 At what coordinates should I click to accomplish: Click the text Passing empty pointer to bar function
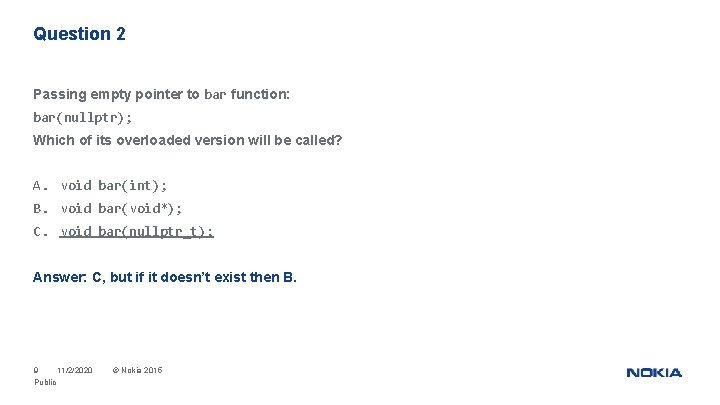[x=161, y=95]
